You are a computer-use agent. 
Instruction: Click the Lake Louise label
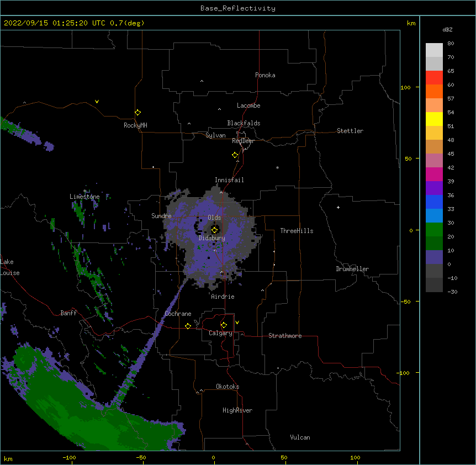[10, 267]
